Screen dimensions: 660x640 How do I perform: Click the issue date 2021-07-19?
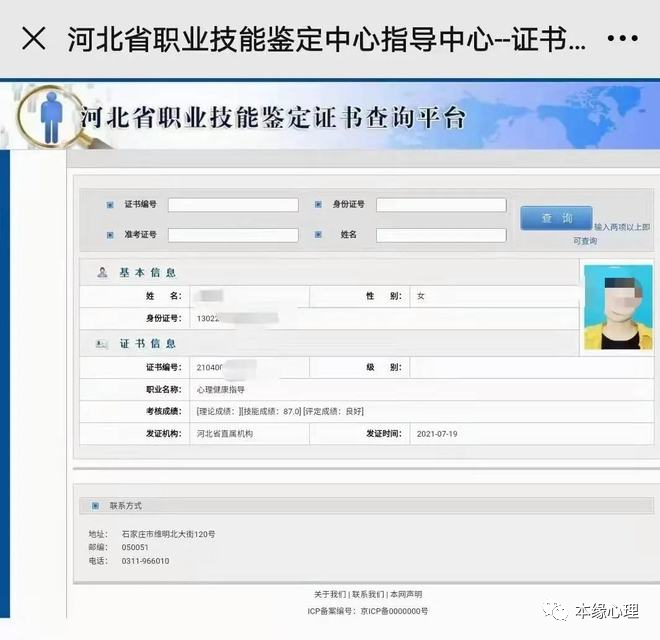[437, 434]
